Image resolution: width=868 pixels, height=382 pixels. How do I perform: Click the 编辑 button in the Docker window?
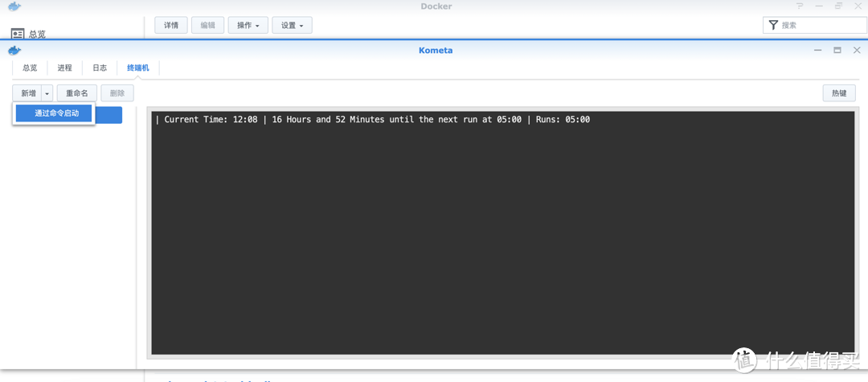click(207, 26)
